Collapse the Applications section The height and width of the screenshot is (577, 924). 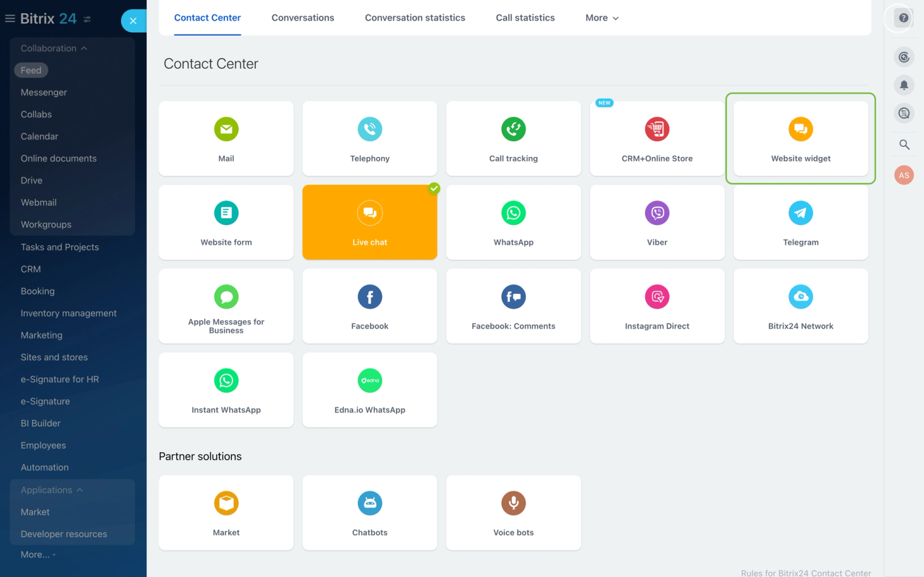(x=52, y=490)
